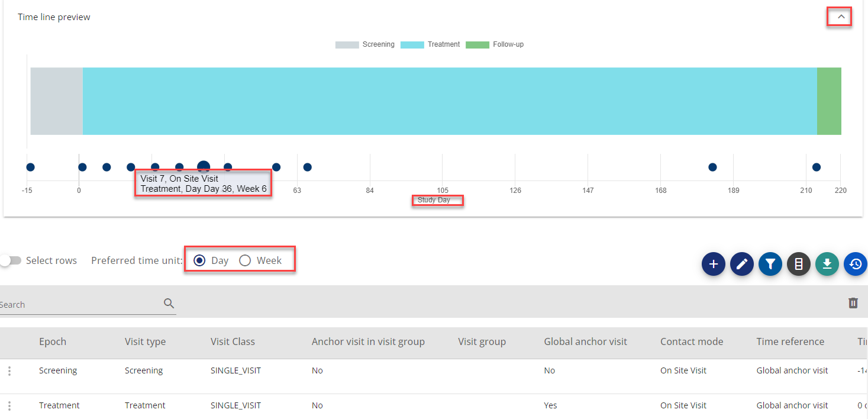868x419 pixels.
Task: Click the Study Day axis label
Action: click(x=434, y=200)
